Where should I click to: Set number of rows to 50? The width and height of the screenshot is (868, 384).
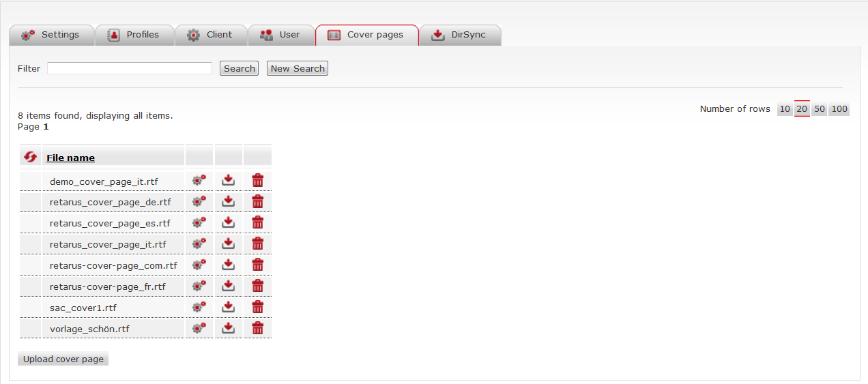pyautogui.click(x=820, y=109)
